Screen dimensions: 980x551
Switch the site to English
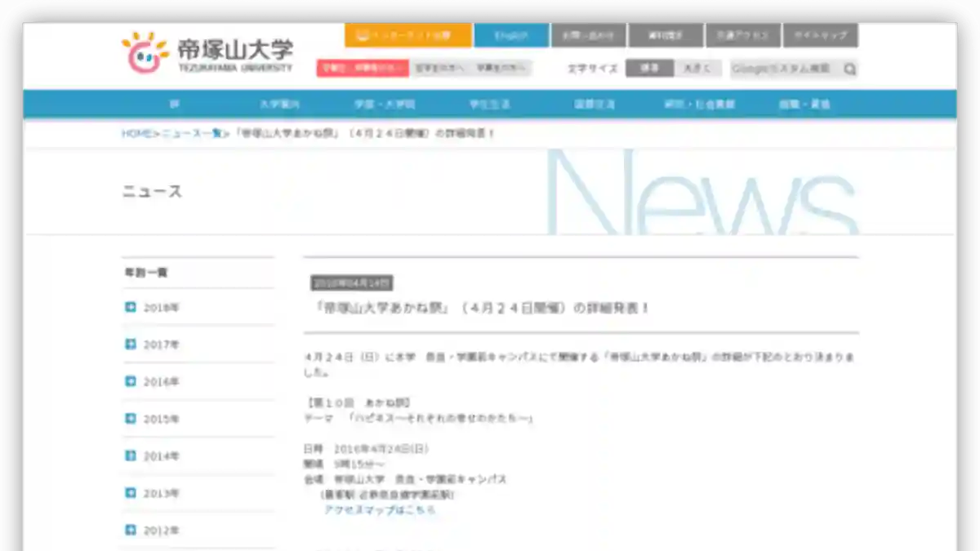point(511,36)
